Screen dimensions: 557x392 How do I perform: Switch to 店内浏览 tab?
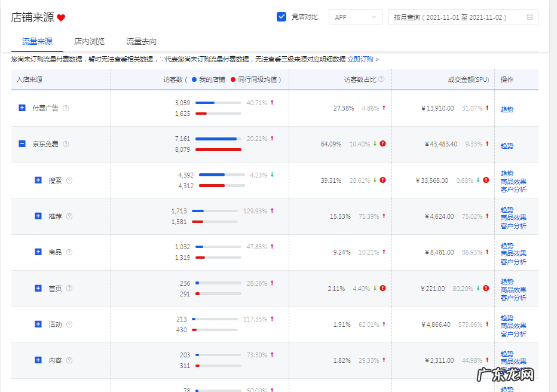89,41
